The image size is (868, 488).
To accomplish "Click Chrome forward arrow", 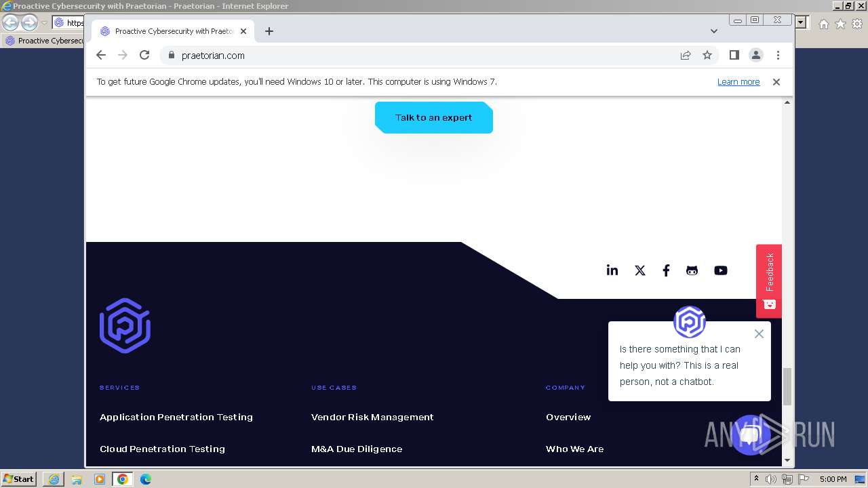I will click(123, 55).
